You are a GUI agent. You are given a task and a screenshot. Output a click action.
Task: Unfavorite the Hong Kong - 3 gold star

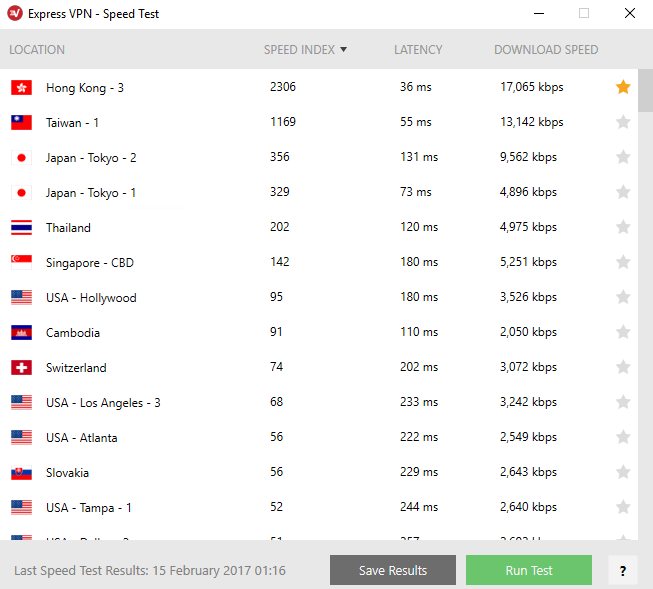(x=623, y=87)
